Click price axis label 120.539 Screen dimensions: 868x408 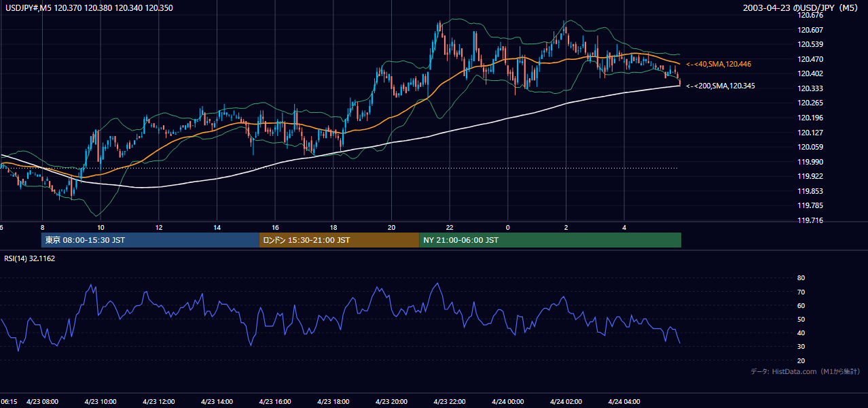(x=811, y=44)
